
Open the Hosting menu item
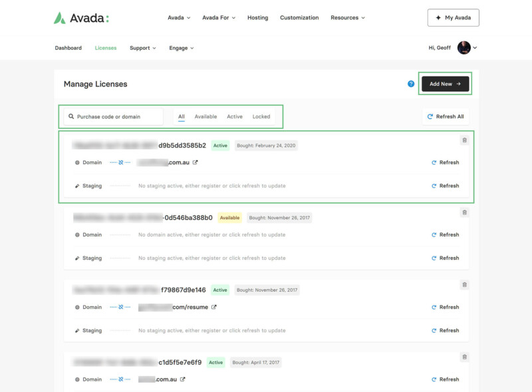tap(257, 17)
